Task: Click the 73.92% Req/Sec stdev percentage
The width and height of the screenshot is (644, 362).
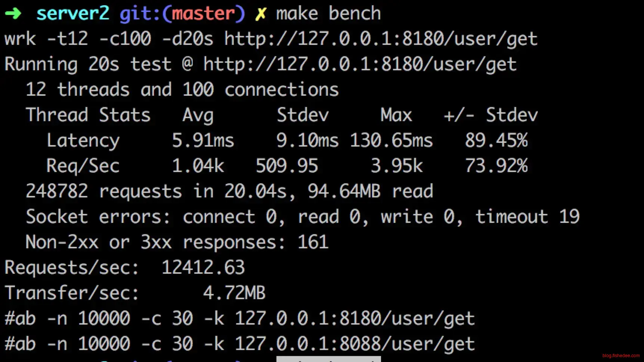Action: [x=496, y=166]
